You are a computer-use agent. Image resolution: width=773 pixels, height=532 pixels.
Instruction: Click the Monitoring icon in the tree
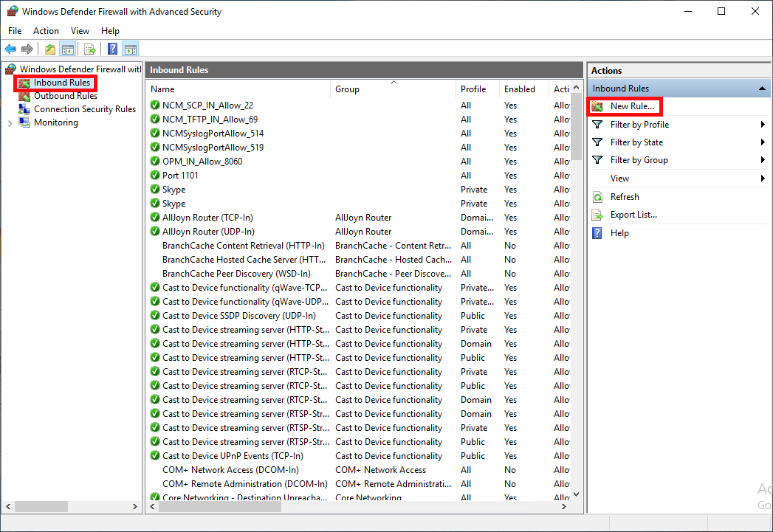pos(24,122)
